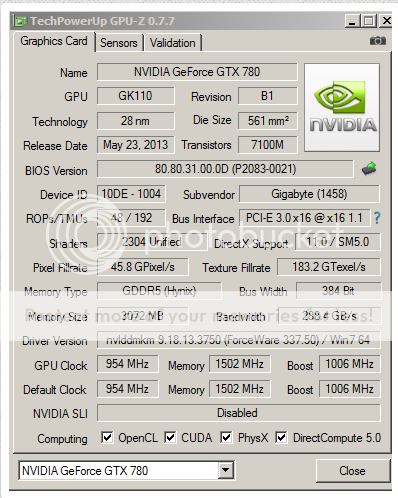Click BIOS Version value 80.80.31.00.0D

(225, 169)
